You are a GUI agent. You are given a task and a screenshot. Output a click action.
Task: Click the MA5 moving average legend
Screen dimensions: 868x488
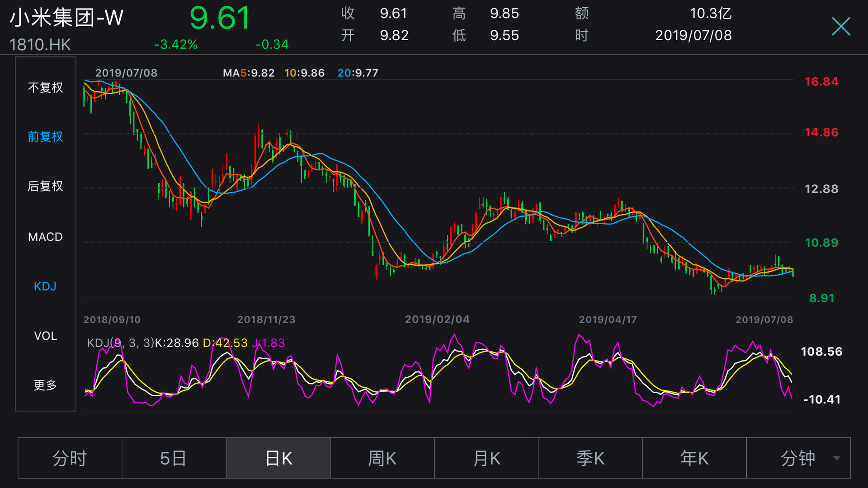(248, 73)
